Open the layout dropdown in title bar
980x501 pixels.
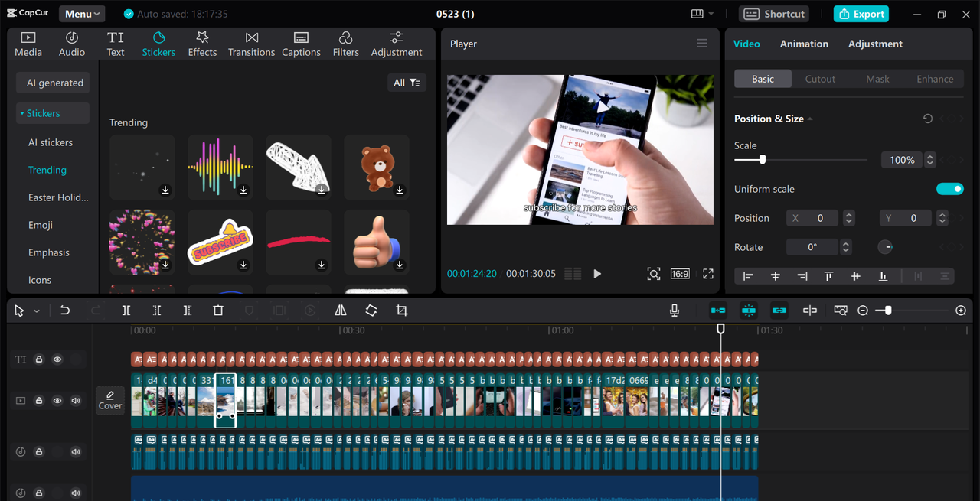[x=702, y=14]
